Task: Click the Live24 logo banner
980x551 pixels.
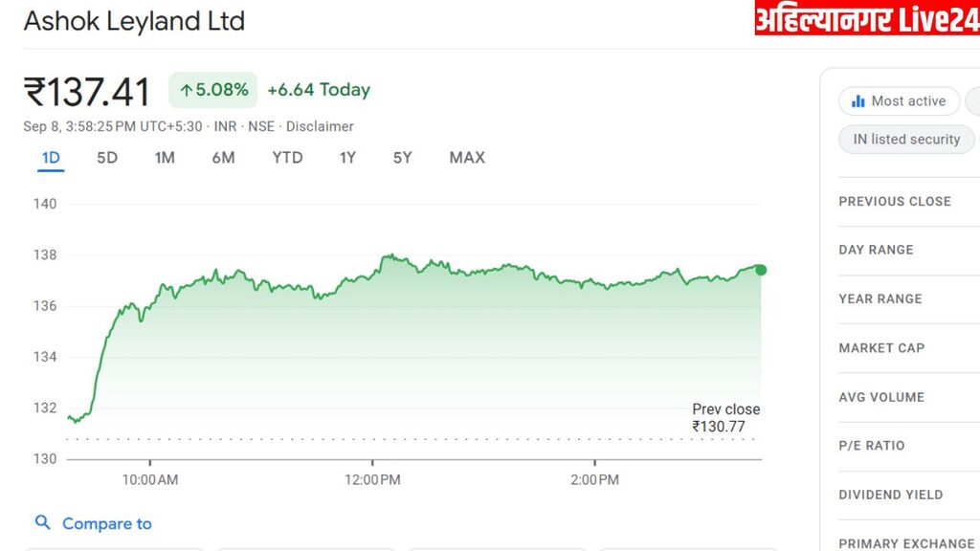Action: (866, 18)
